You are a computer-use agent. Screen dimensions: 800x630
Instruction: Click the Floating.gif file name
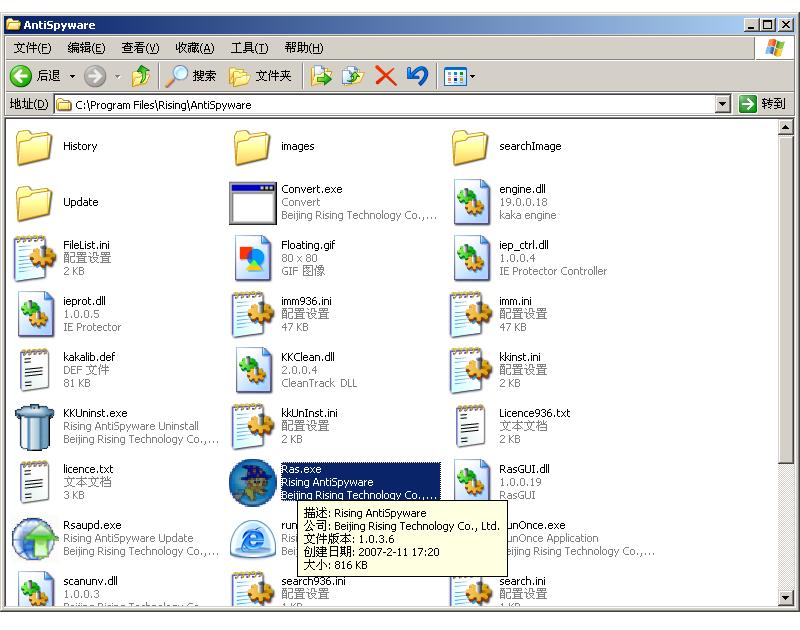click(x=308, y=245)
